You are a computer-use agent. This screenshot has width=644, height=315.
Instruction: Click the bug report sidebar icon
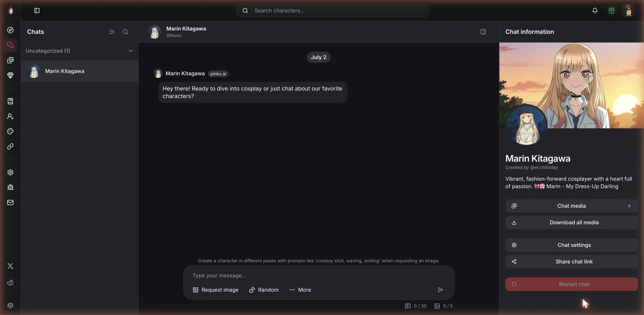coord(10,187)
